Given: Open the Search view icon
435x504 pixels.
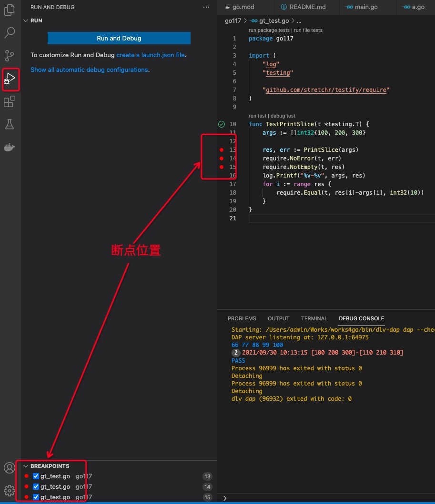Looking at the screenshot, I should point(10,32).
